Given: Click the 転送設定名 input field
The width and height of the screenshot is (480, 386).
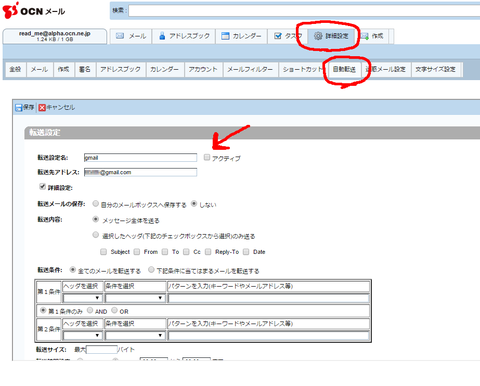Looking at the screenshot, I should [x=140, y=158].
